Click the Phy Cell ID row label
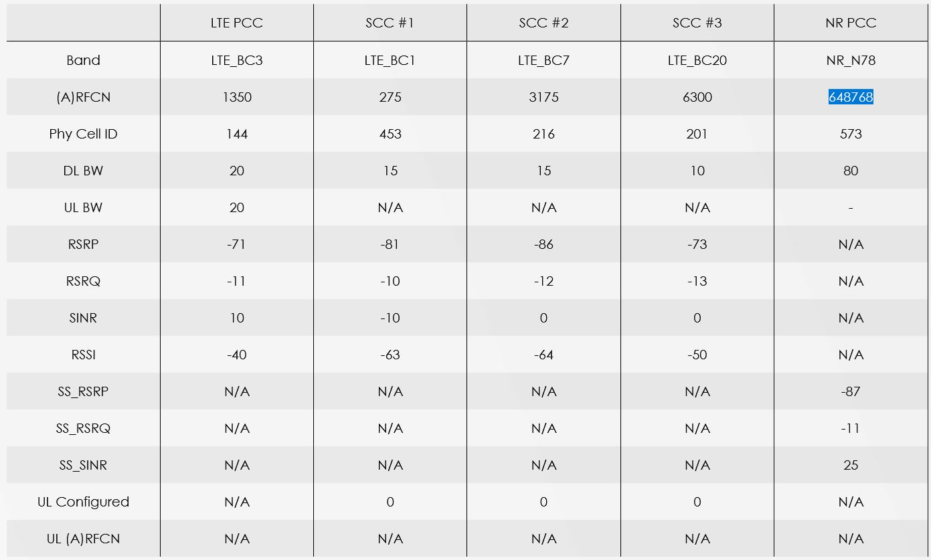This screenshot has height=560, width=931. tap(83, 134)
